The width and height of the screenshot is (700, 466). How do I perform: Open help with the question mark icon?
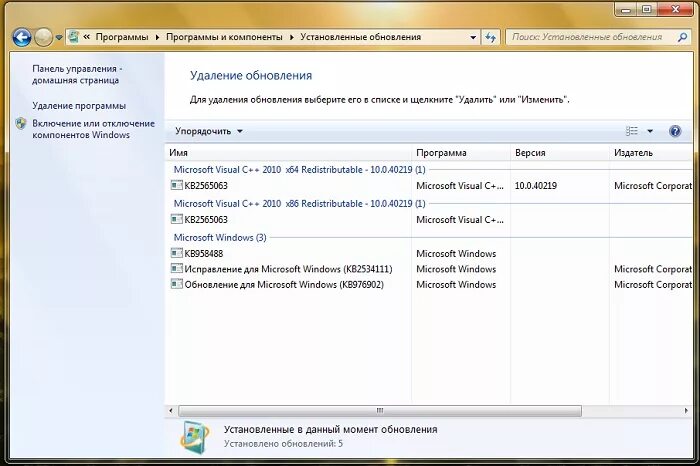[x=675, y=131]
